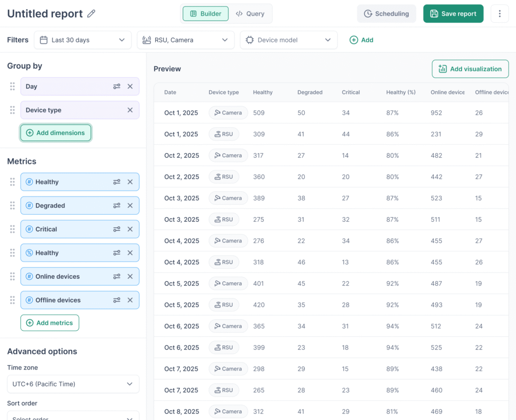
Task: Remove the Critical metric
Action: 131,229
